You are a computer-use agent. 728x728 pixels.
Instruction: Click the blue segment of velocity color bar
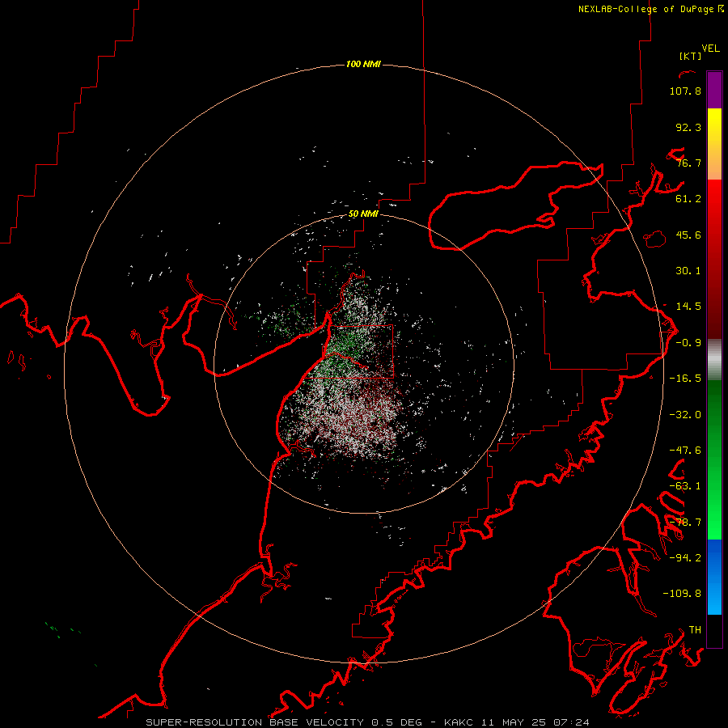point(714,577)
